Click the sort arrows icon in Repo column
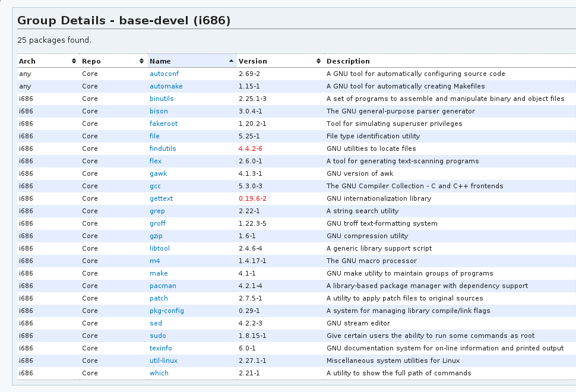Viewport: 576px width, 392px height. 141,61
